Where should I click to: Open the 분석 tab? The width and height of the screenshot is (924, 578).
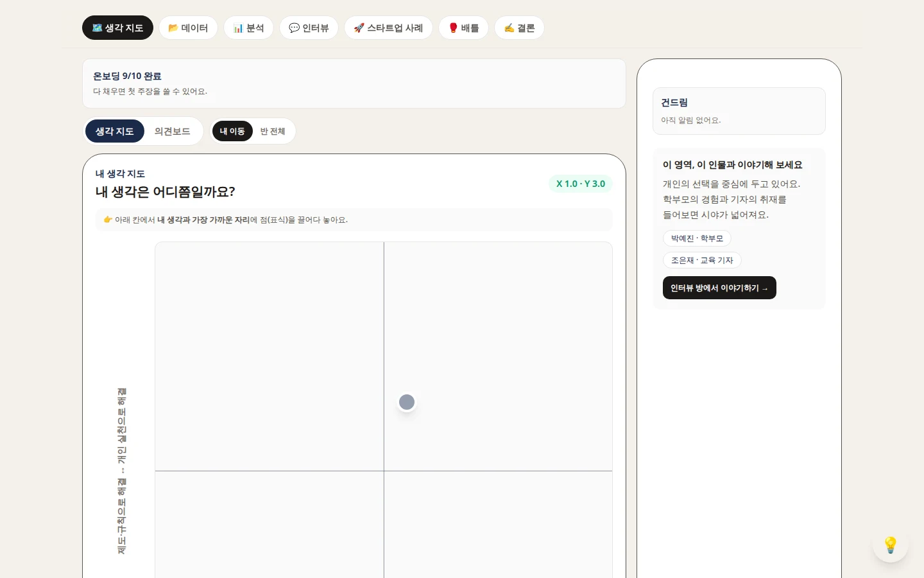tap(248, 28)
